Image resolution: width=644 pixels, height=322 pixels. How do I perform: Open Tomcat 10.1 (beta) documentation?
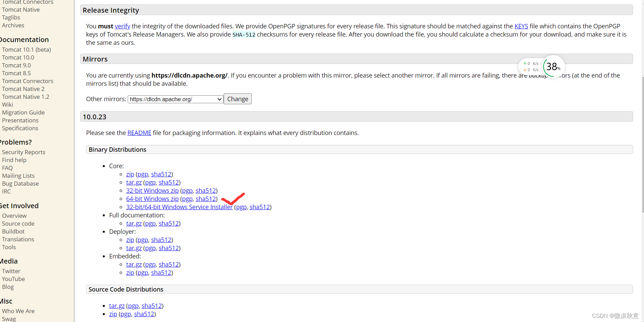[x=26, y=50]
